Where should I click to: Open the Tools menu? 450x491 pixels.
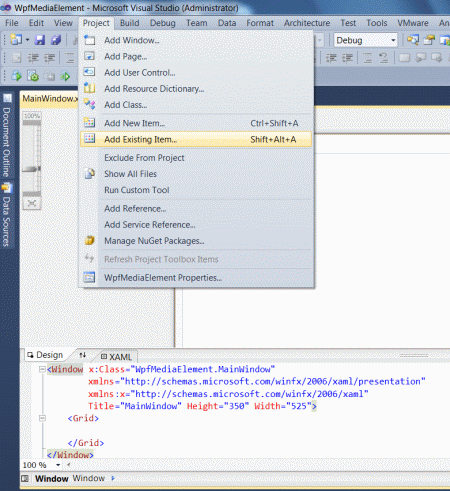point(377,23)
